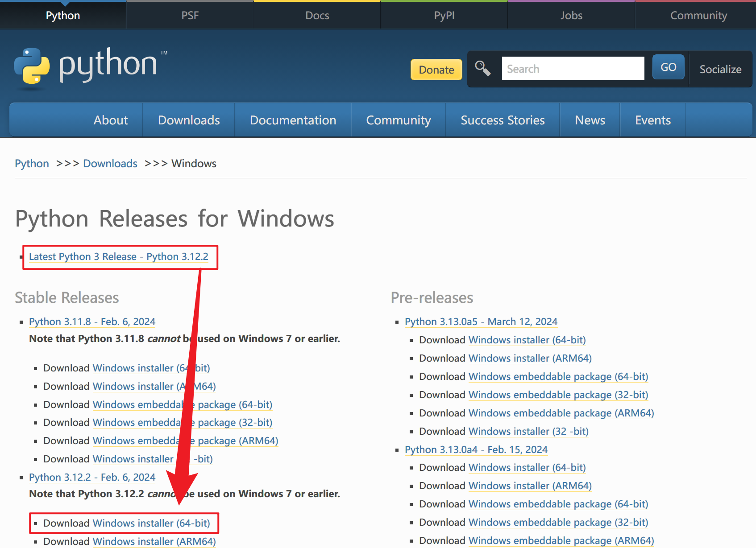756x548 pixels.
Task: Open the Python 3.13.0a4 - Feb. 15, 2024 link
Action: point(476,449)
